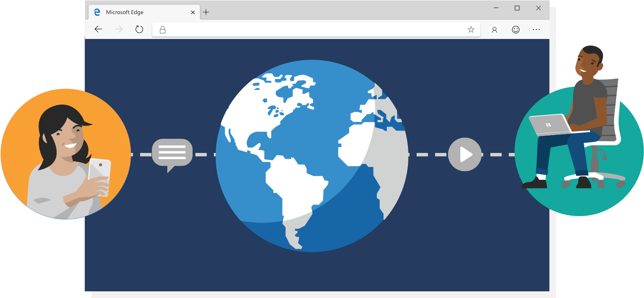The height and width of the screenshot is (298, 644).
Task: Add page to favorites with star
Action: coord(470,29)
